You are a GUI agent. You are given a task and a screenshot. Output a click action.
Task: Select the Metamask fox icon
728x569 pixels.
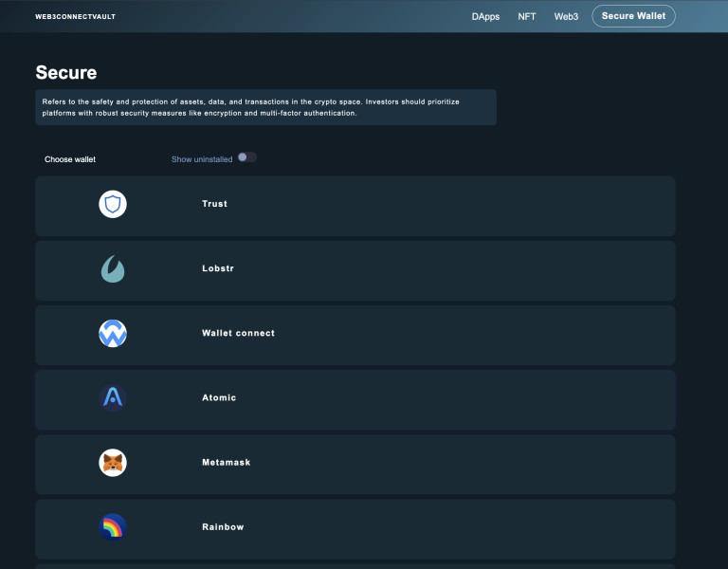pyautogui.click(x=113, y=463)
